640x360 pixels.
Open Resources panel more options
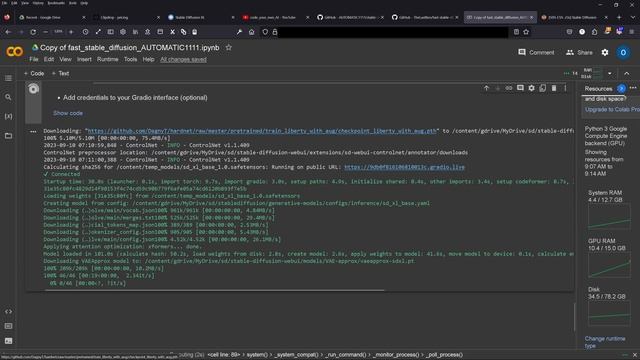pyautogui.click(x=633, y=88)
